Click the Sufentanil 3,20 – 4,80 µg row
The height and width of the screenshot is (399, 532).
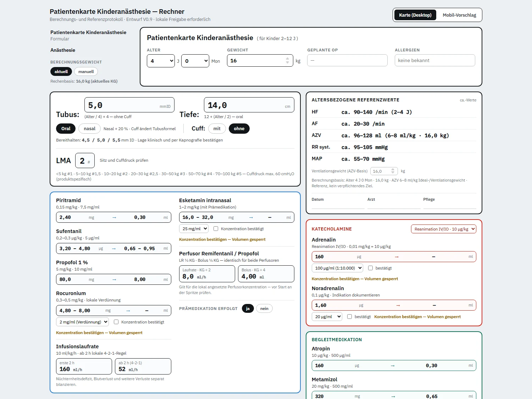pyautogui.click(x=113, y=248)
